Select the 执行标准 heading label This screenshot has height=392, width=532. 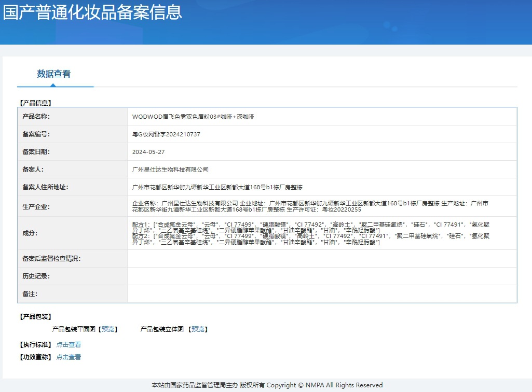point(35,344)
